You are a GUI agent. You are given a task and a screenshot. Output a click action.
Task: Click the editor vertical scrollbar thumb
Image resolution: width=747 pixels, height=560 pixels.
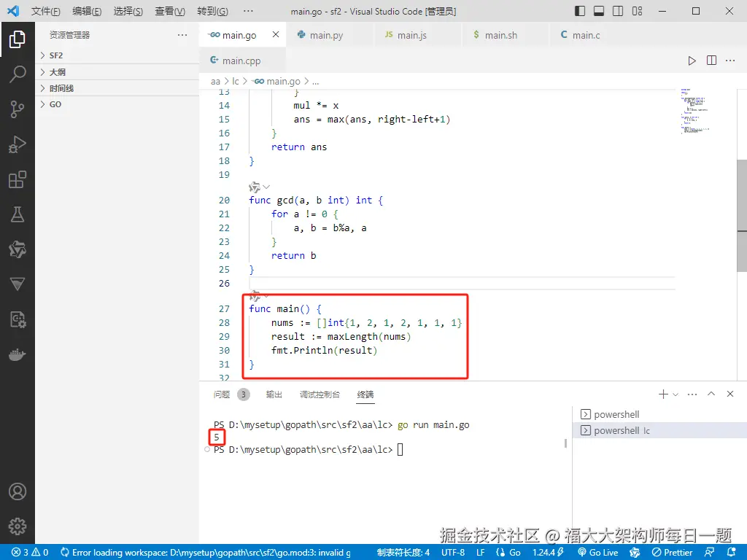pos(742,215)
